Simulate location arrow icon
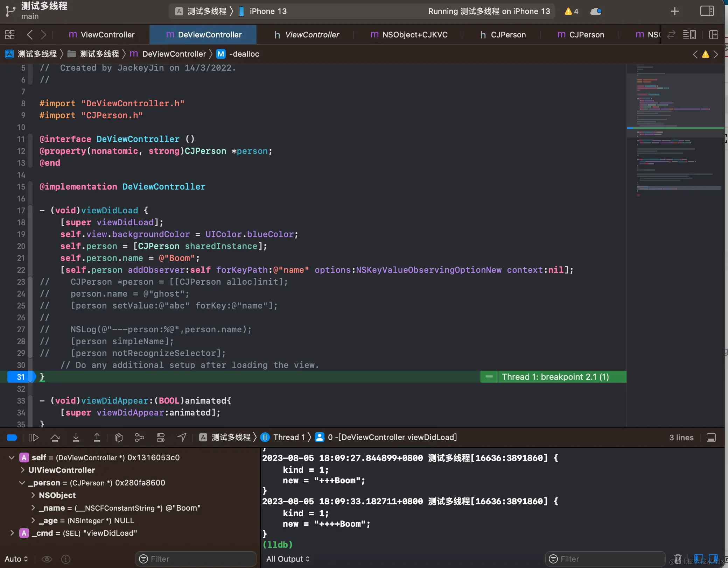728x568 pixels. (182, 438)
